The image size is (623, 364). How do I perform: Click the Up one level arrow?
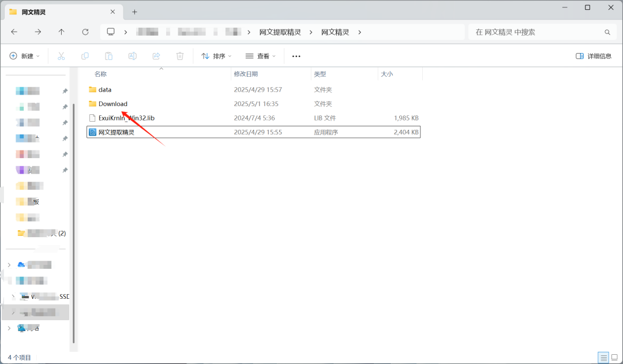(x=62, y=32)
